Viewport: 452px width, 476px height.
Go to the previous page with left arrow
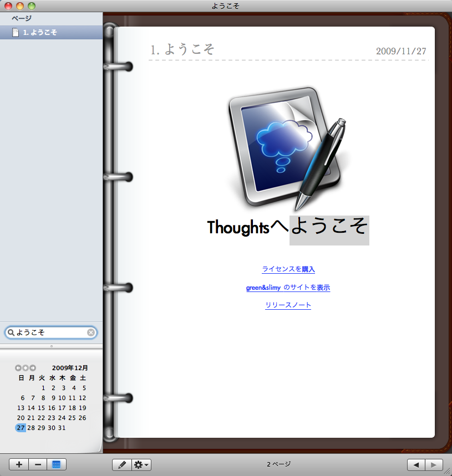(x=416, y=464)
